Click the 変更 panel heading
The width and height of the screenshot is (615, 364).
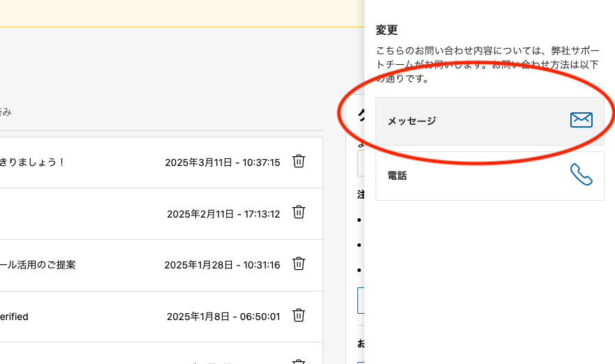(x=387, y=30)
